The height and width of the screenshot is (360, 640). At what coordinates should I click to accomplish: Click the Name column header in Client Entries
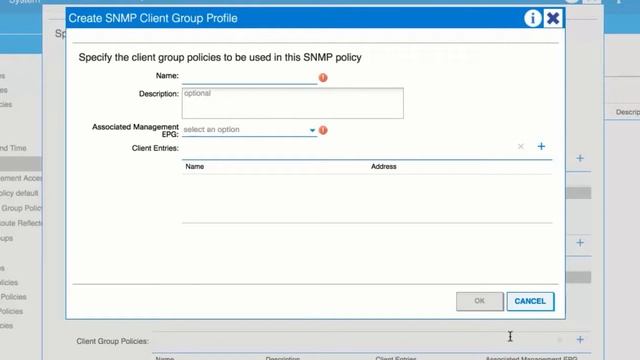click(195, 167)
